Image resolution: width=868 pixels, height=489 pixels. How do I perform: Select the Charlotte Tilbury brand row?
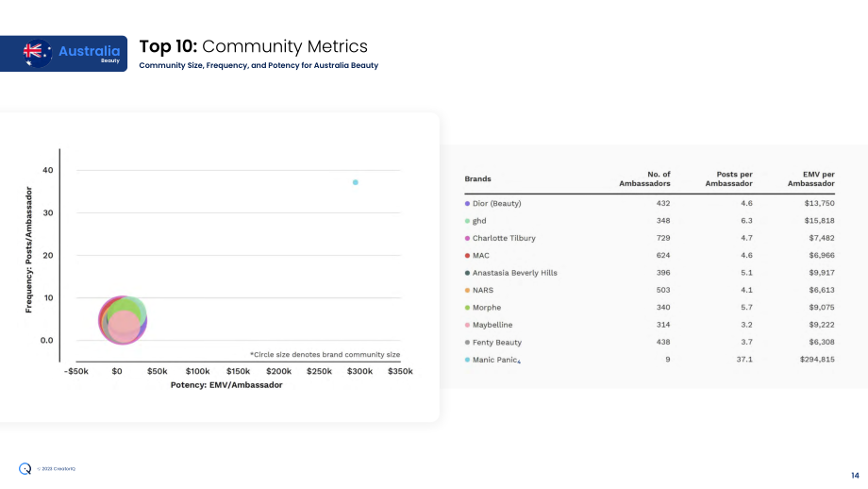point(649,238)
